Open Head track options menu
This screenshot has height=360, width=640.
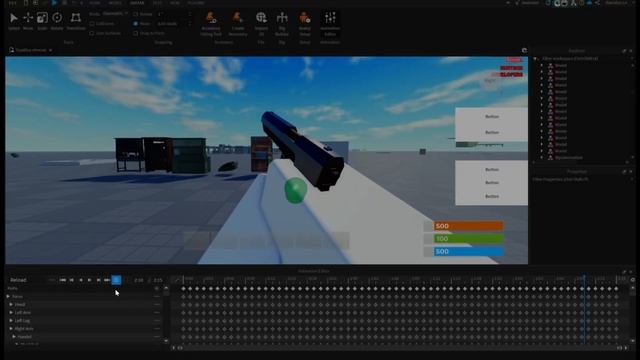[157, 304]
